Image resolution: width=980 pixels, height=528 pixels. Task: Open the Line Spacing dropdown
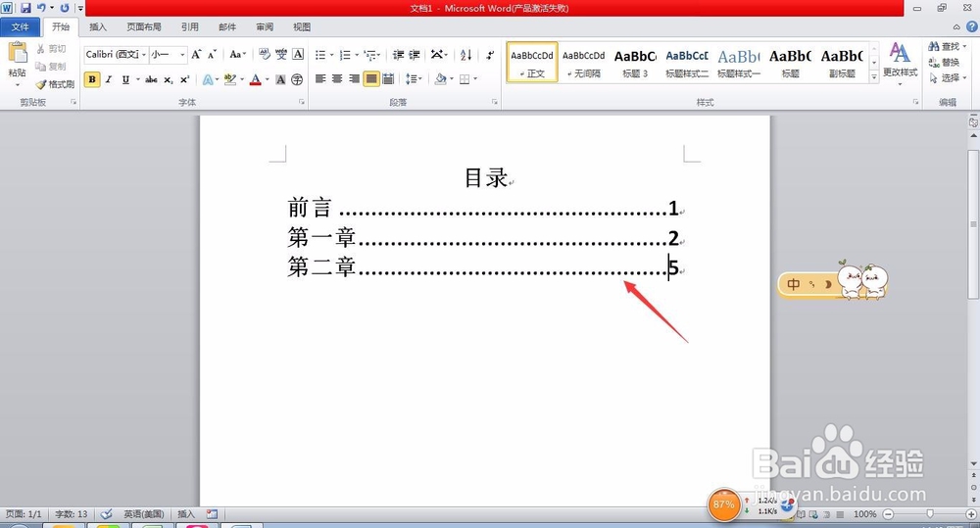(414, 78)
